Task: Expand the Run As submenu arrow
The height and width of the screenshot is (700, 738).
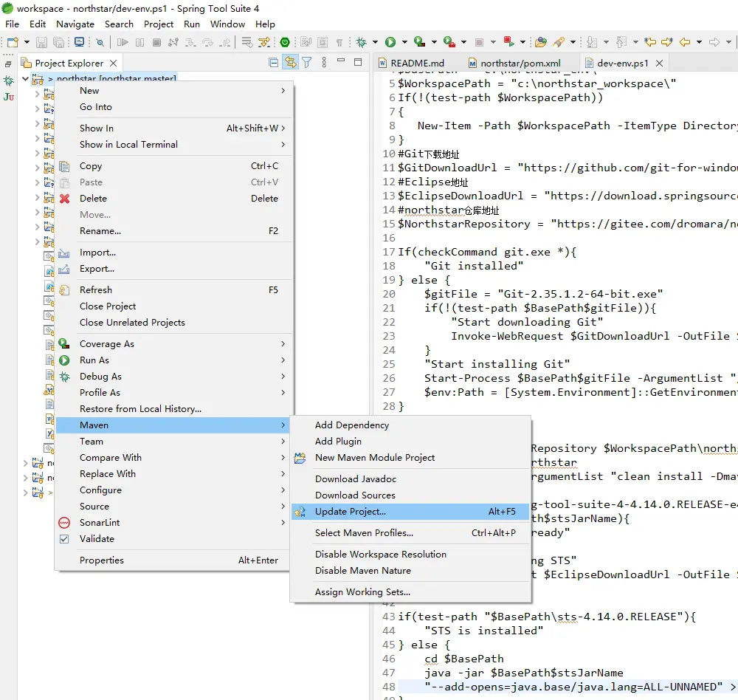Action: (283, 360)
